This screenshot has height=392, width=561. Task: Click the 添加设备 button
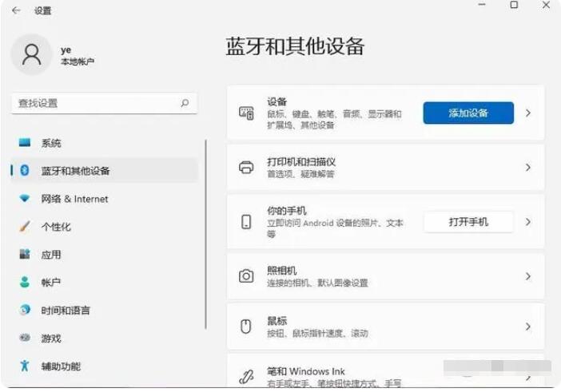(467, 113)
